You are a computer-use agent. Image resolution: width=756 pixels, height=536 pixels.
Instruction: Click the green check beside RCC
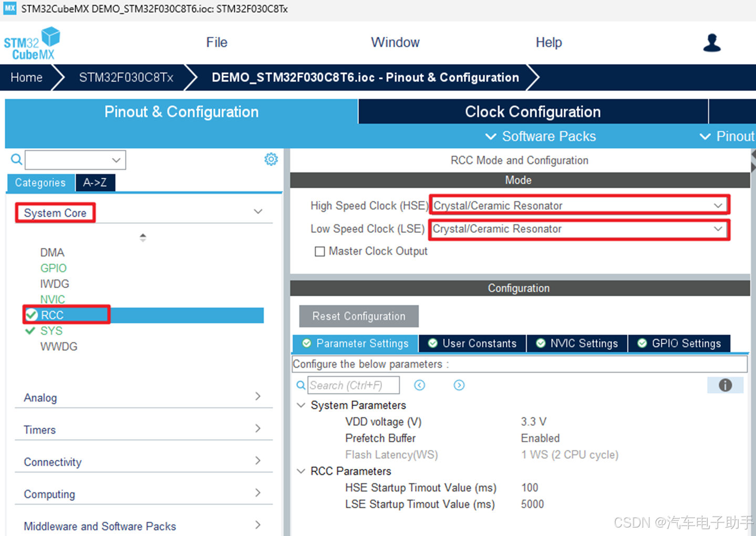[31, 314]
